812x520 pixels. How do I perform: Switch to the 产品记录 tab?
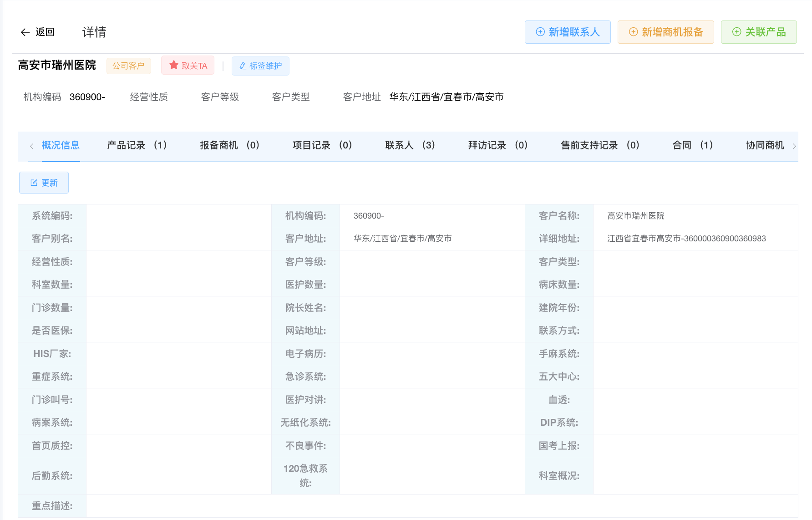(137, 145)
